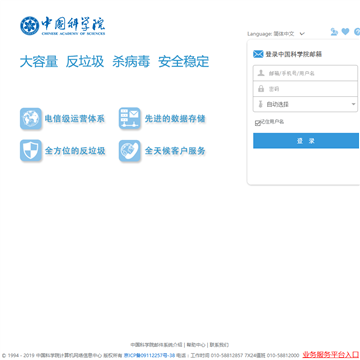
Task: Click the 电信级运营体系 label
Action: (x=75, y=119)
